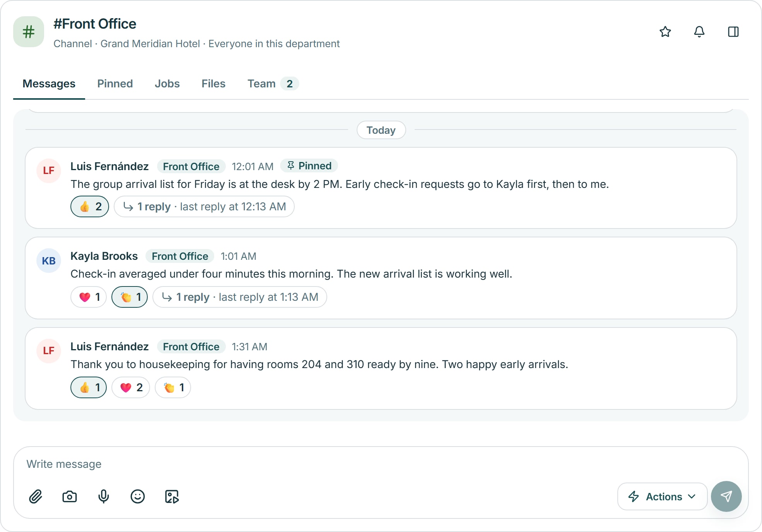The height and width of the screenshot is (532, 762).
Task: Open the Team tab with 2 members
Action: point(273,84)
